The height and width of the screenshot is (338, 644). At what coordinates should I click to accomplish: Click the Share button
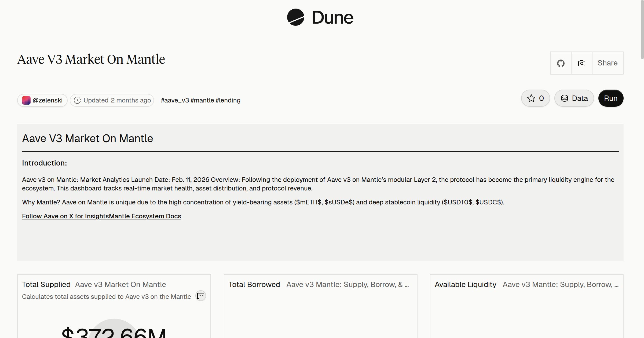608,63
